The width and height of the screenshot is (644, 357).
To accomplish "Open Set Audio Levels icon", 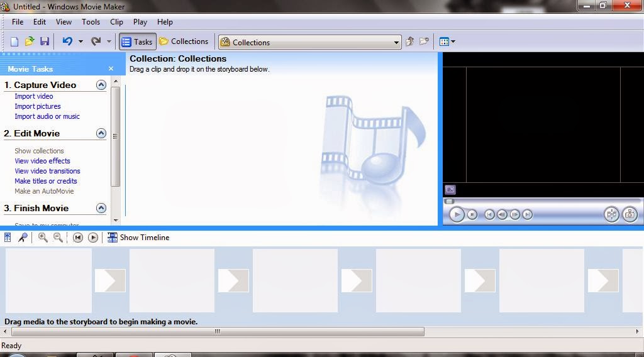I will [8, 237].
